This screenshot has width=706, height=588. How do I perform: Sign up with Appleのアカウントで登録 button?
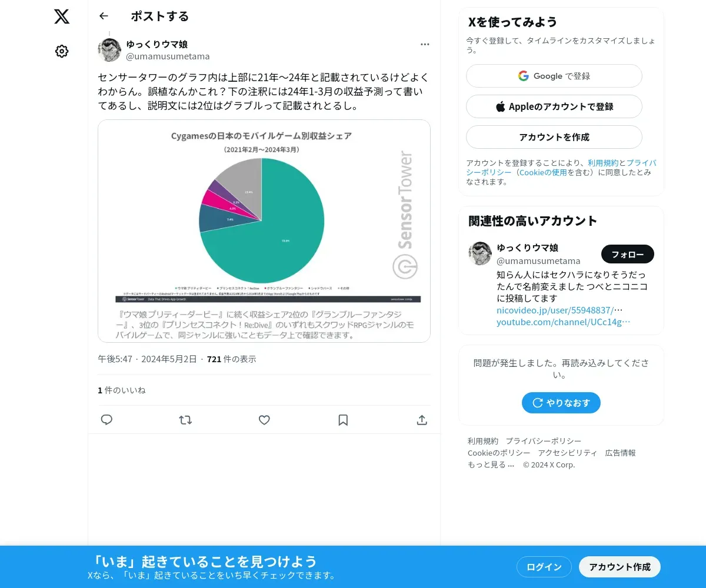[554, 106]
